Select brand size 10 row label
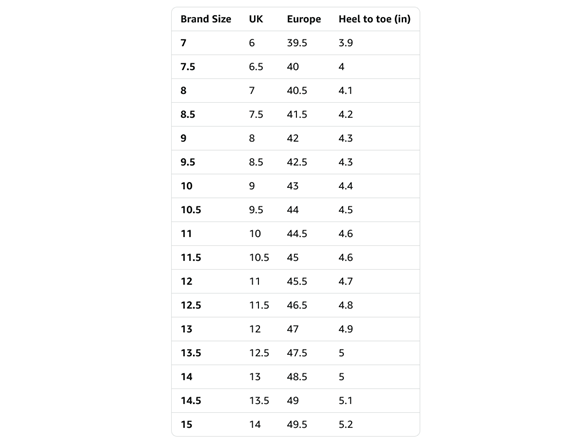 pyautogui.click(x=187, y=186)
